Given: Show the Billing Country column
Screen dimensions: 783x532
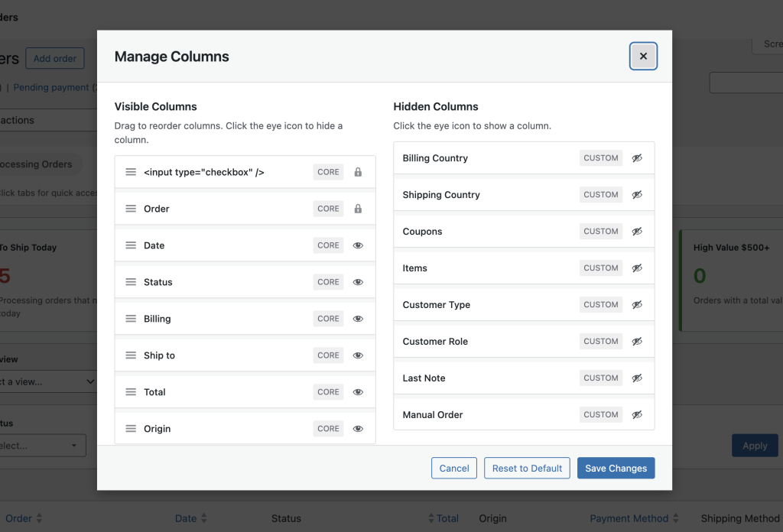Looking at the screenshot, I should click(x=637, y=158).
